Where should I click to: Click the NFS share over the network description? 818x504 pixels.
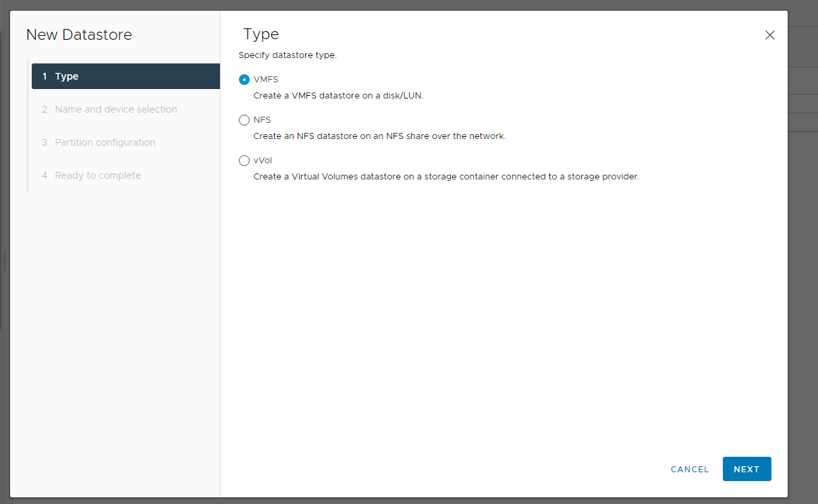(x=379, y=136)
